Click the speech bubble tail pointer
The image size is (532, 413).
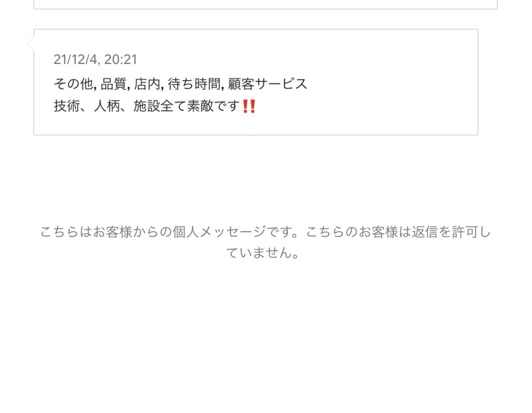(30, 44)
